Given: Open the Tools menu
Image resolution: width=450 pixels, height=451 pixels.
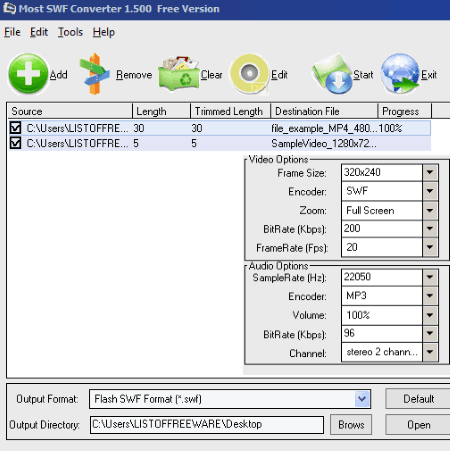Looking at the screenshot, I should coord(70,32).
